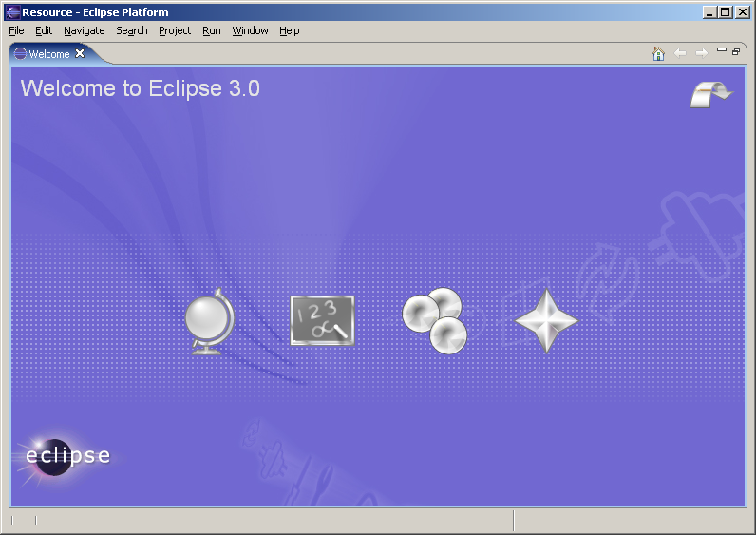
Task: Open the Edit menu
Action: [x=44, y=30]
